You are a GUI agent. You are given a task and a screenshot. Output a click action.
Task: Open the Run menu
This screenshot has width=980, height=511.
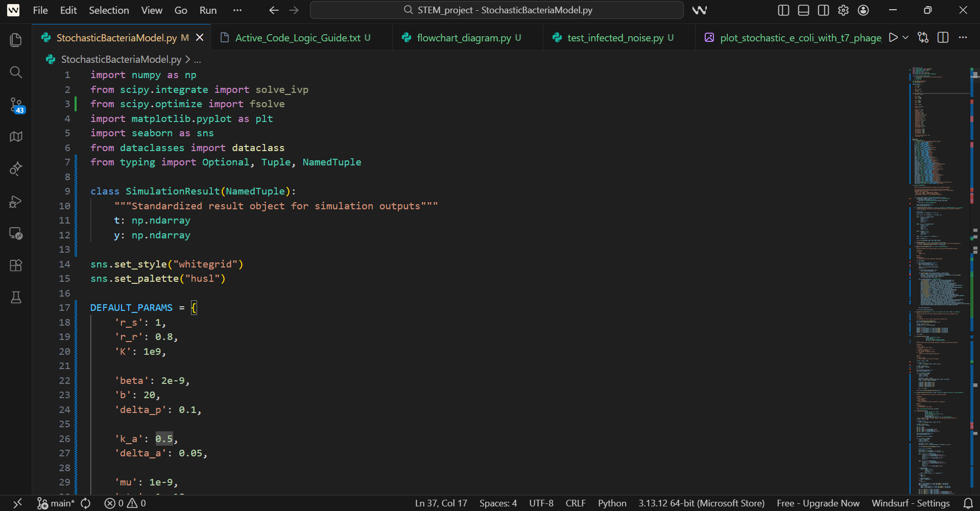pos(207,10)
